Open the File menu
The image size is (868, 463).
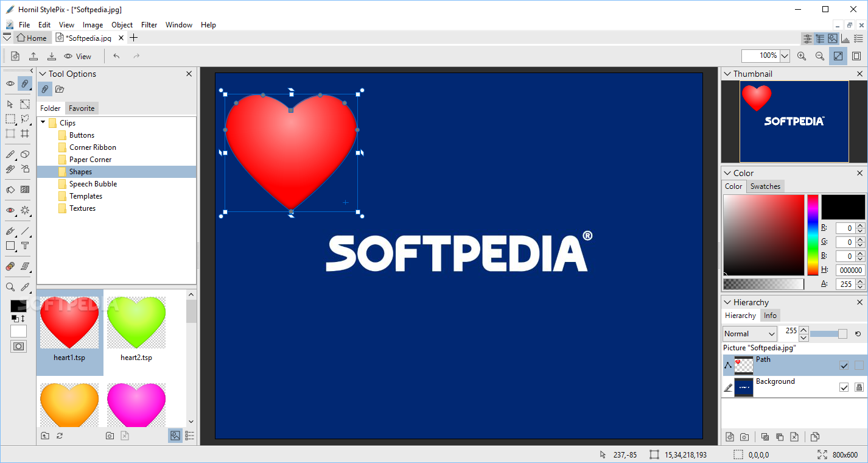[24, 25]
